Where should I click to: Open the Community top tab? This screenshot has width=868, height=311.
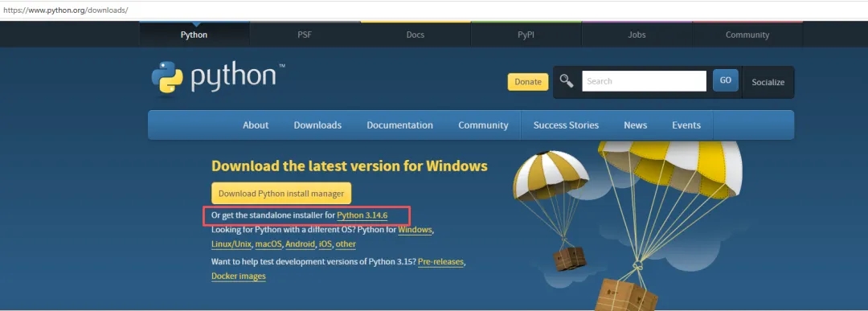[x=747, y=35]
